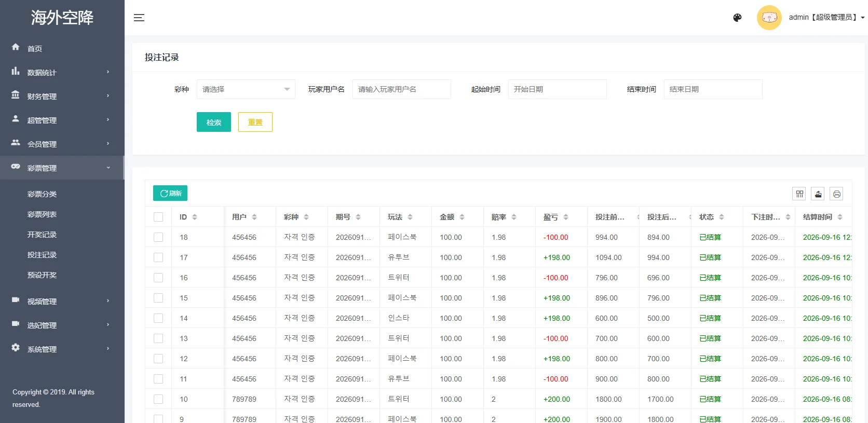This screenshot has width=868, height=423.
Task: Click the 检索 search button
Action: click(214, 122)
